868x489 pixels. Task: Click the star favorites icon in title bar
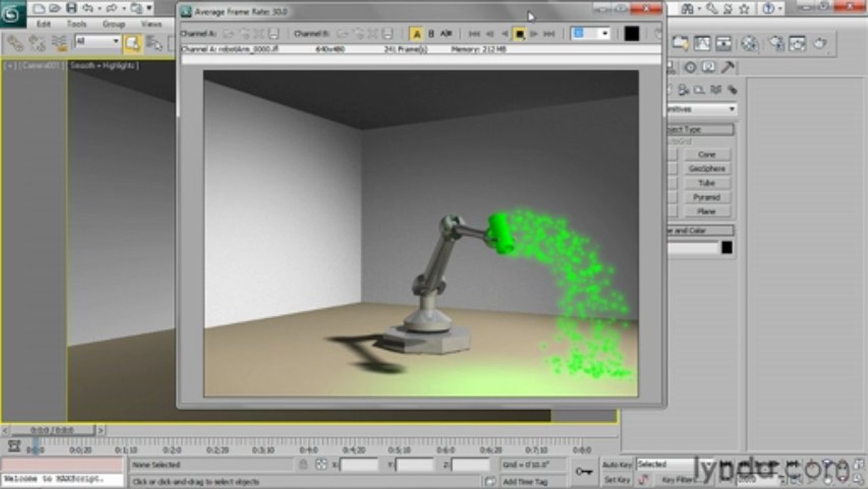[x=744, y=9]
